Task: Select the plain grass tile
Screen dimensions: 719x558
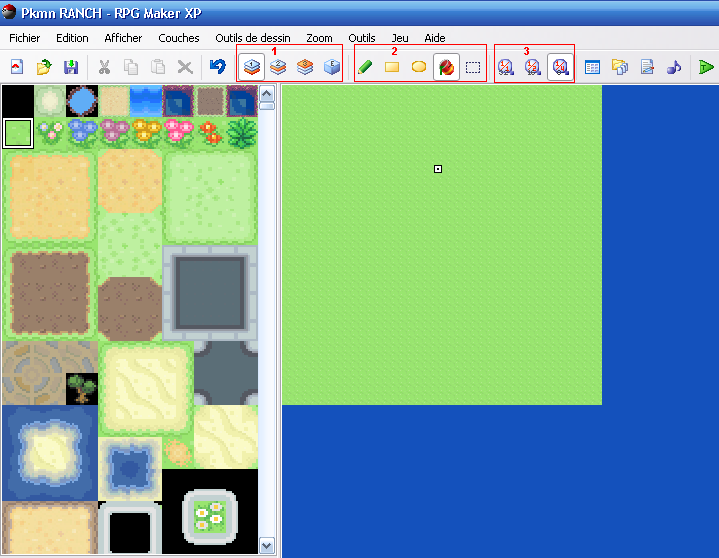Action: 18,133
